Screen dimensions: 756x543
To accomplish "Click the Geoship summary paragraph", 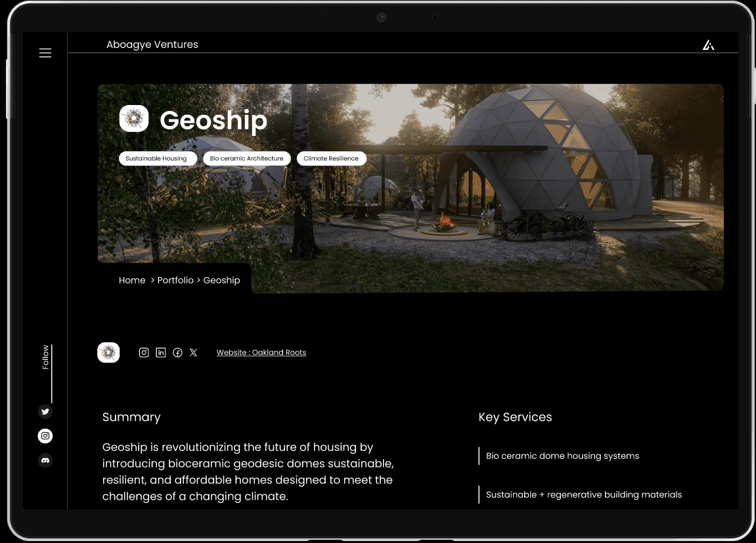I will (248, 471).
